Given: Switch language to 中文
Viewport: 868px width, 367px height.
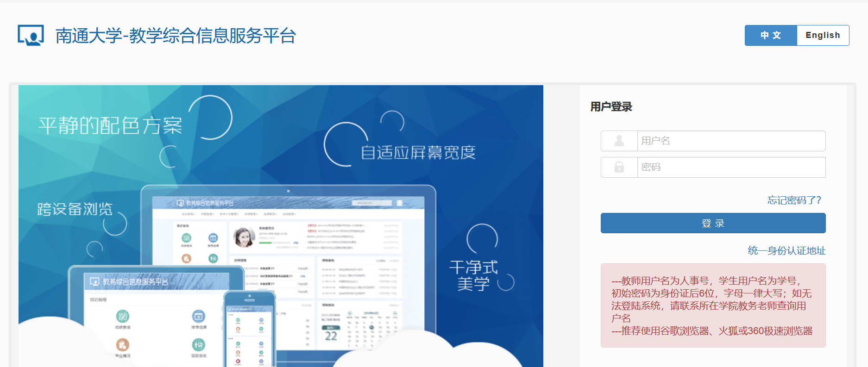Looking at the screenshot, I should [x=771, y=35].
